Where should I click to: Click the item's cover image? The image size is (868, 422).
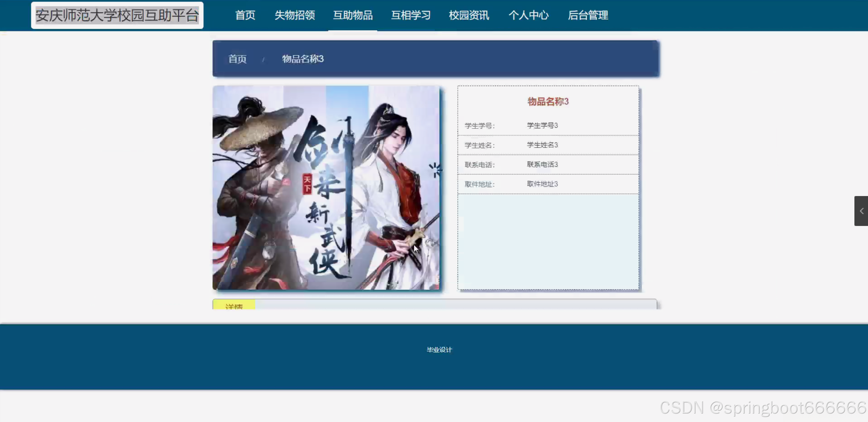tap(326, 188)
